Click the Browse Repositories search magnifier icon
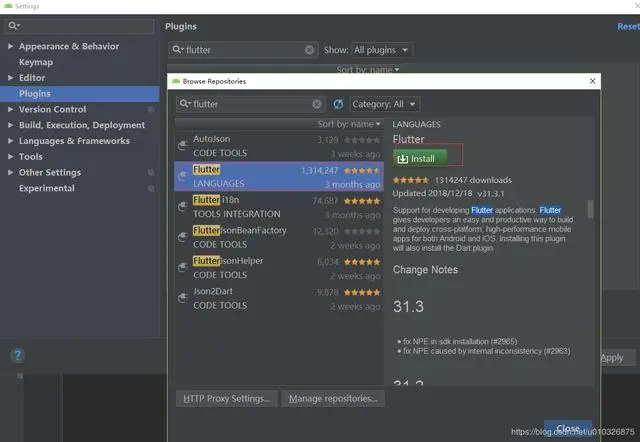The height and width of the screenshot is (442, 640). 185,104
